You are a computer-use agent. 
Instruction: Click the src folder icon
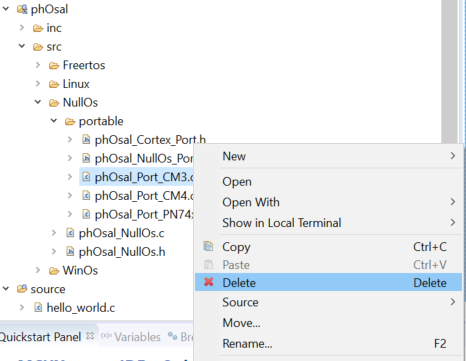tap(38, 47)
